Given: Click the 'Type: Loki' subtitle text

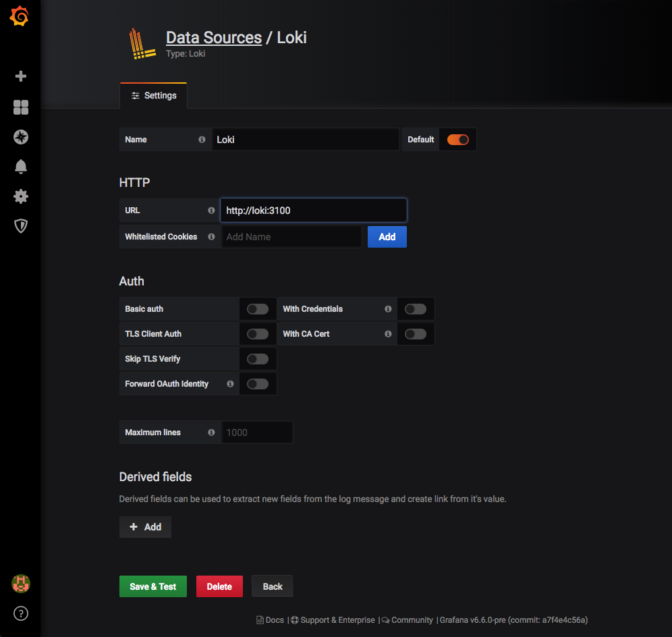Looking at the screenshot, I should (x=186, y=53).
